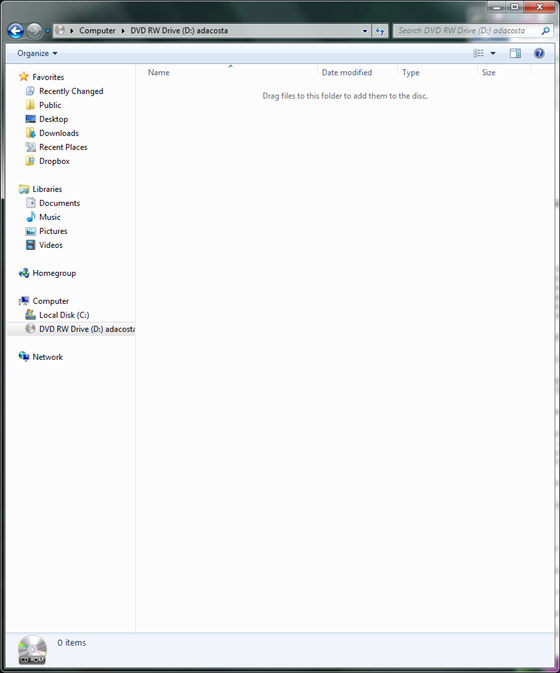Click the Computer breadcrumb in address bar
Image resolution: width=560 pixels, height=673 pixels.
(x=97, y=31)
